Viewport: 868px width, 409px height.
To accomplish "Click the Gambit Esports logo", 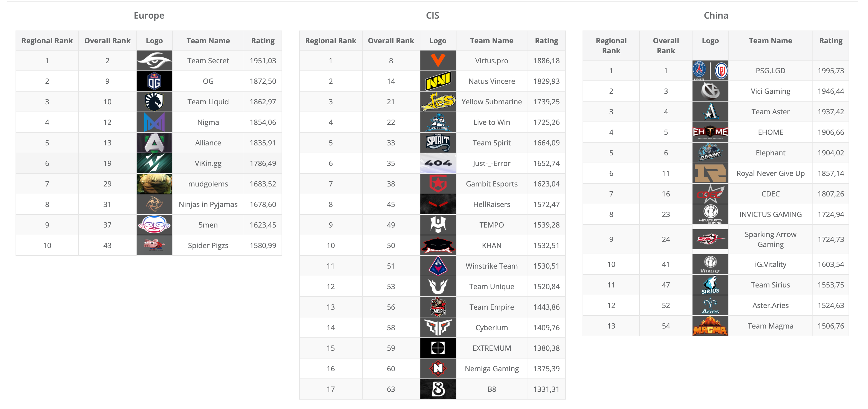I will coord(438,184).
